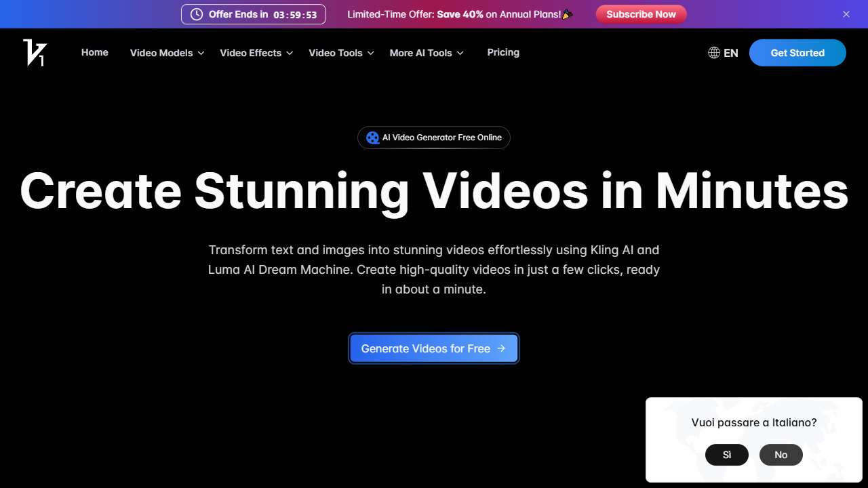Choose No in the language popup
868x488 pixels.
[x=781, y=455]
